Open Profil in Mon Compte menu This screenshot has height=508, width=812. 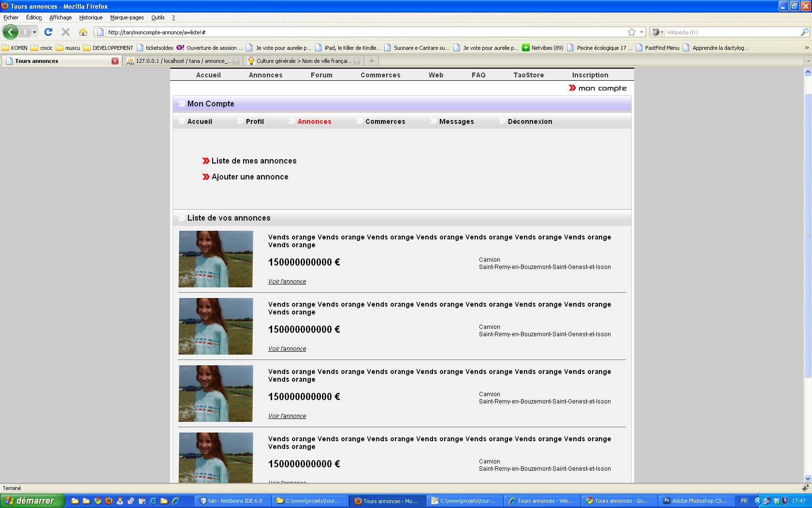pos(255,121)
